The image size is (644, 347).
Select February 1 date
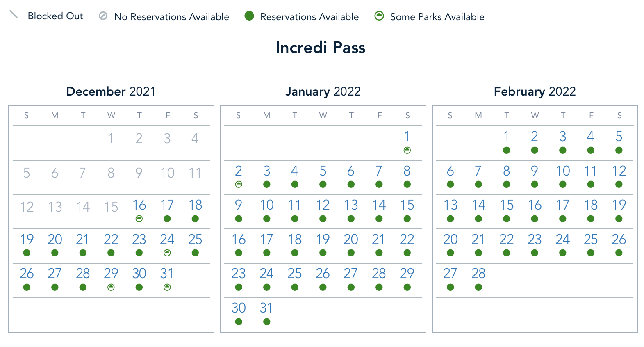click(506, 137)
